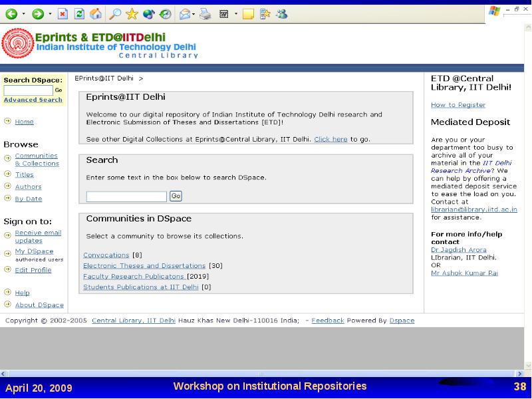Viewport: 532px width, 399px height.
Task: Click the bullet icon beside Authors
Action: click(x=7, y=186)
